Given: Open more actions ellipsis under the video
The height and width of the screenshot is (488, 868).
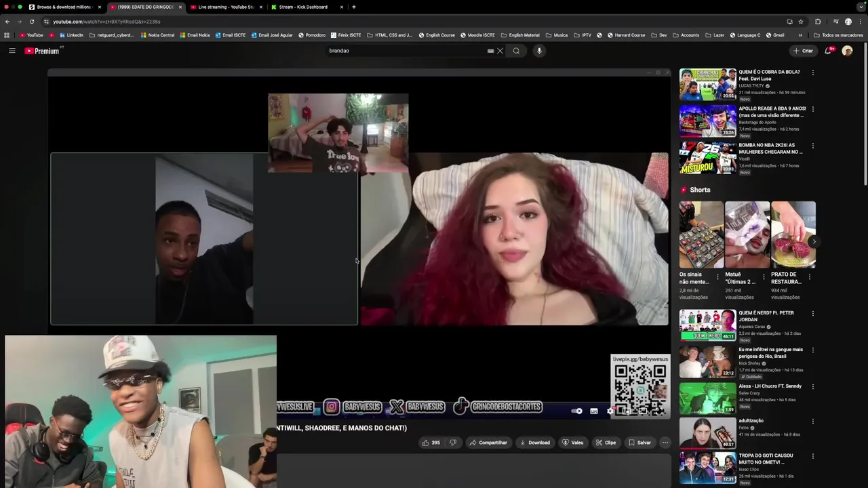Looking at the screenshot, I should point(665,443).
